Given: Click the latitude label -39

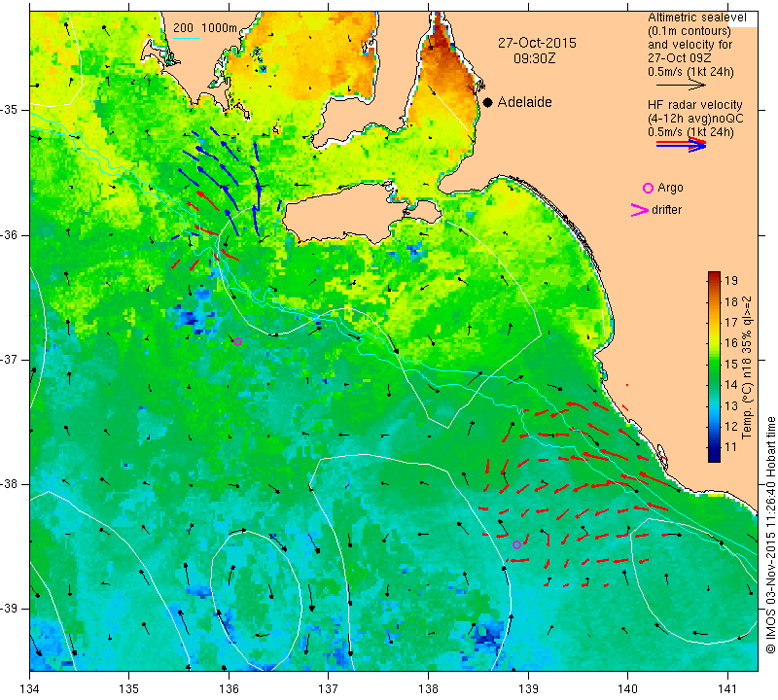Looking at the screenshot, I should (10, 609).
